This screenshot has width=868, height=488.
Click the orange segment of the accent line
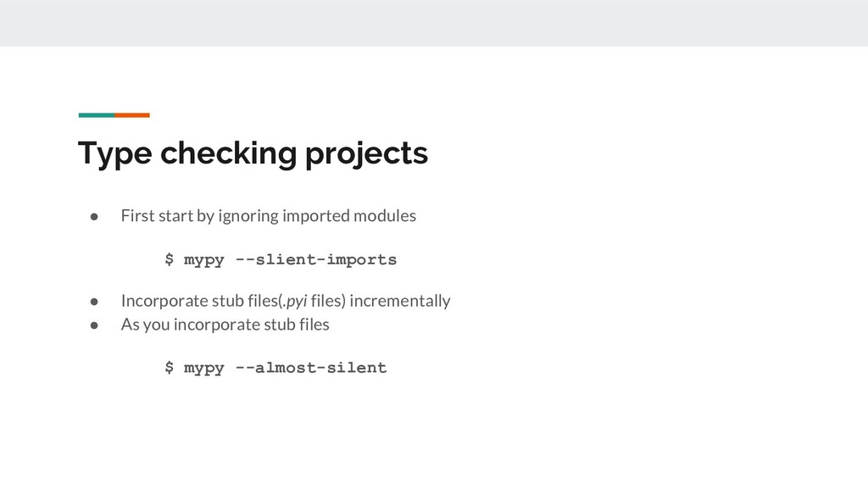(132, 114)
